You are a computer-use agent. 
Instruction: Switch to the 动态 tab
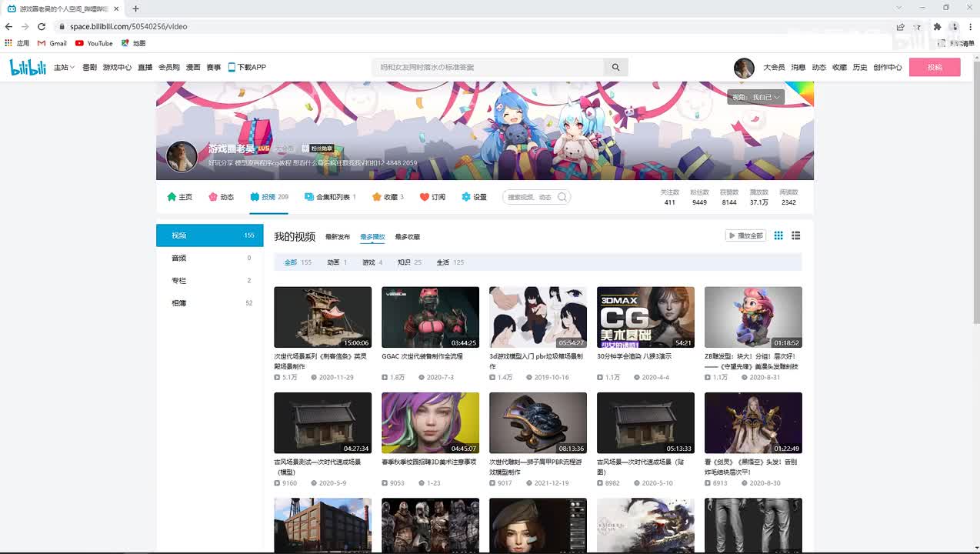pos(221,197)
